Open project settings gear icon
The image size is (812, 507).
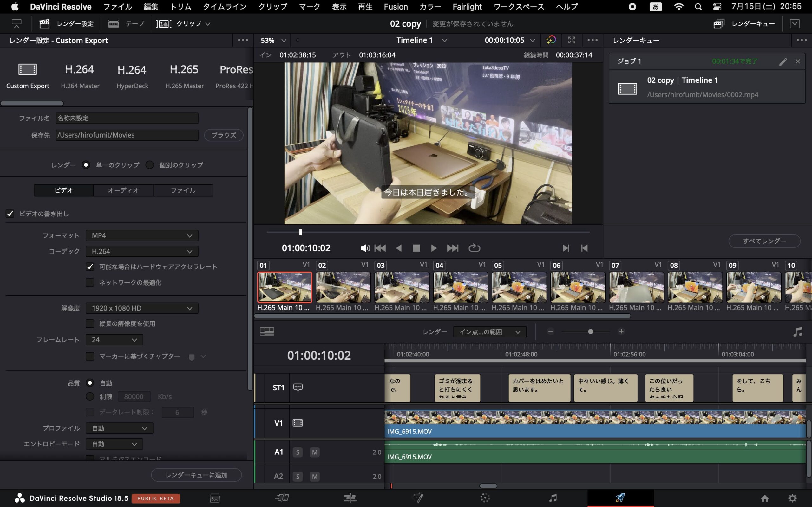point(792,498)
